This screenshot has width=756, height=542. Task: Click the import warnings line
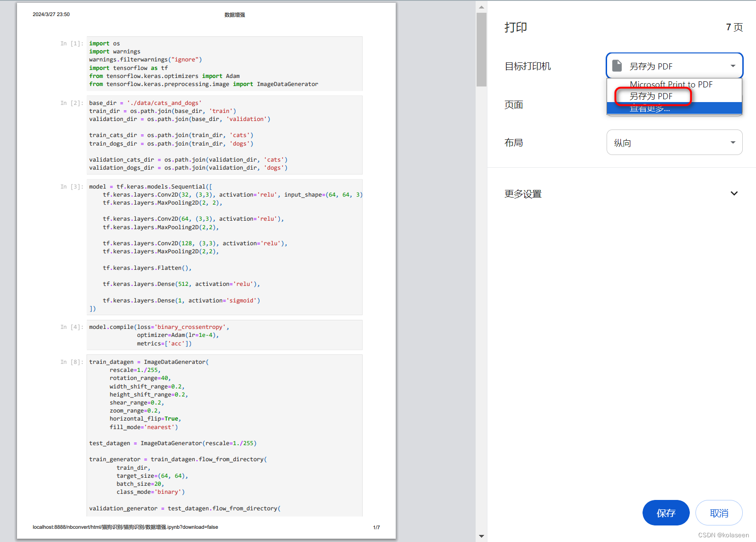coord(115,52)
